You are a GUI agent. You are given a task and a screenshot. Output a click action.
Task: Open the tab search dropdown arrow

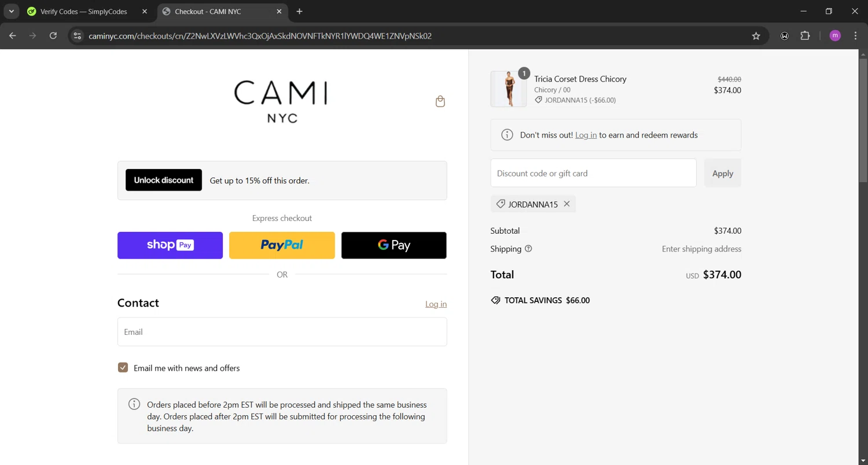coord(11,11)
